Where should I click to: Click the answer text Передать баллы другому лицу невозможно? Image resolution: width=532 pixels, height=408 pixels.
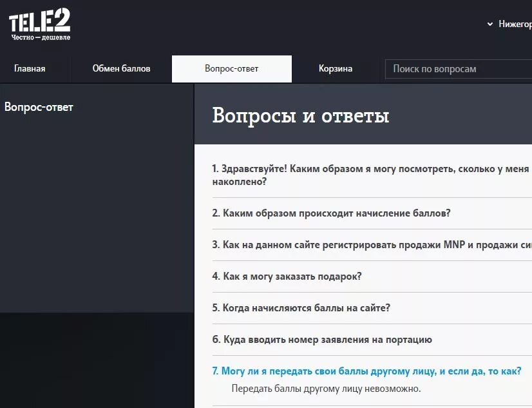[x=326, y=388]
